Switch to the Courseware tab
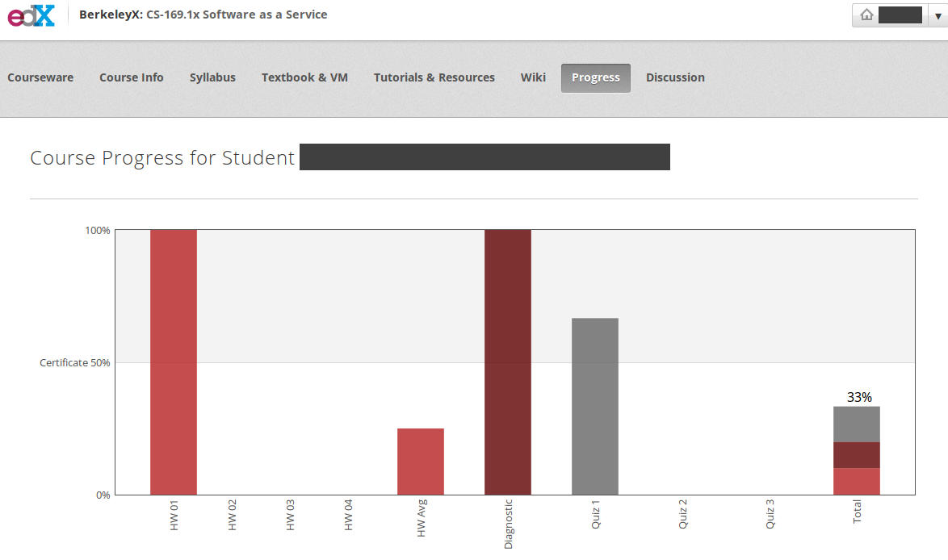Viewport: 948px width, 560px height. click(40, 77)
